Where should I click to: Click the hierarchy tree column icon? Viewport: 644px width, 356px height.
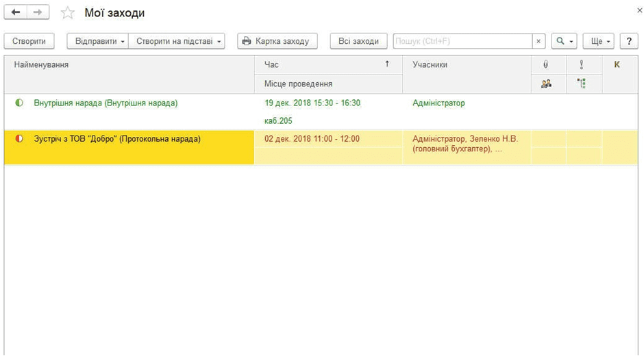click(582, 84)
